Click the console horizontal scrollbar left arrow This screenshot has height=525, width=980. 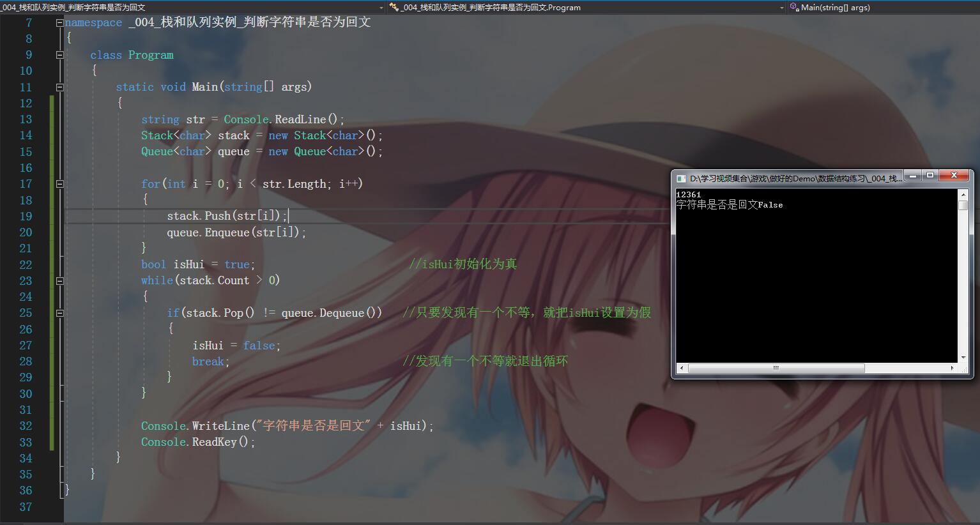[682, 368]
